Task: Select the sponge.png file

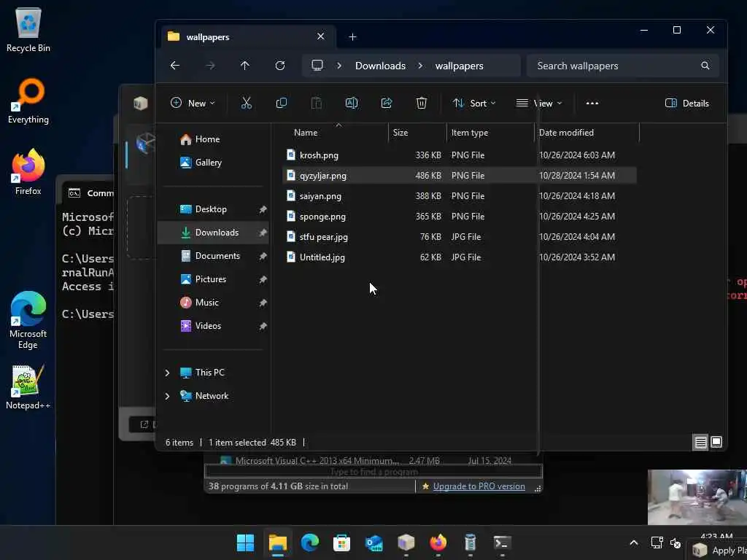Action: pos(460,217)
